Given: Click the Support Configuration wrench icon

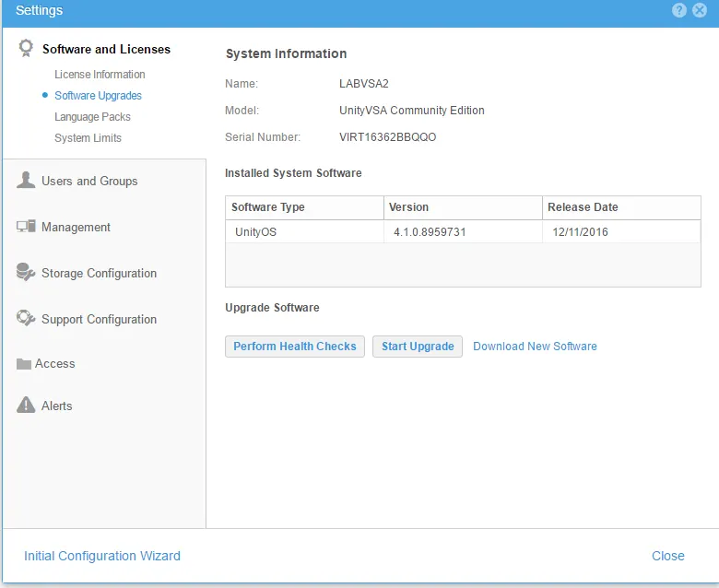Looking at the screenshot, I should (x=26, y=318).
